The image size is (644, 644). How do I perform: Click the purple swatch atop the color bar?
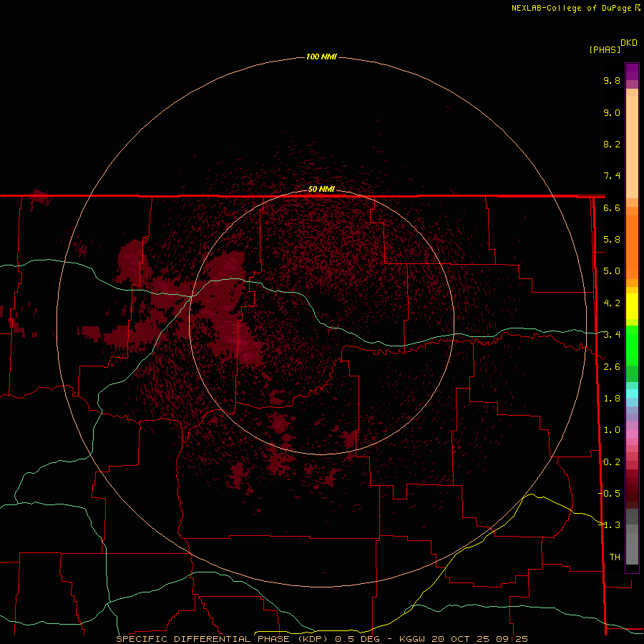point(632,72)
